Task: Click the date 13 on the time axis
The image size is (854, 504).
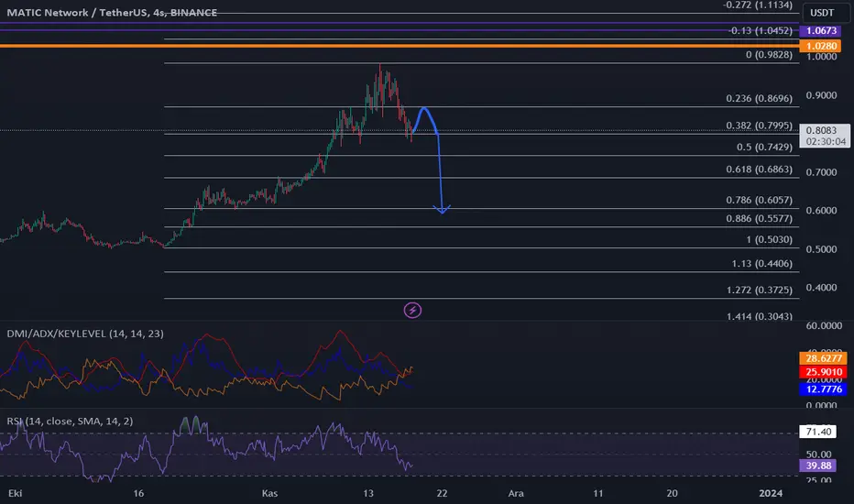Action: [x=368, y=493]
